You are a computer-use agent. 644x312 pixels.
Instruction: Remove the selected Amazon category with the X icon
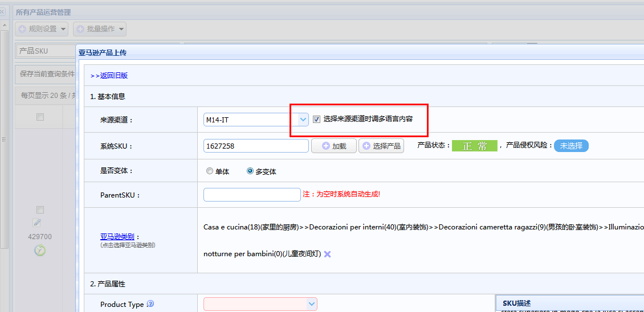(x=327, y=254)
